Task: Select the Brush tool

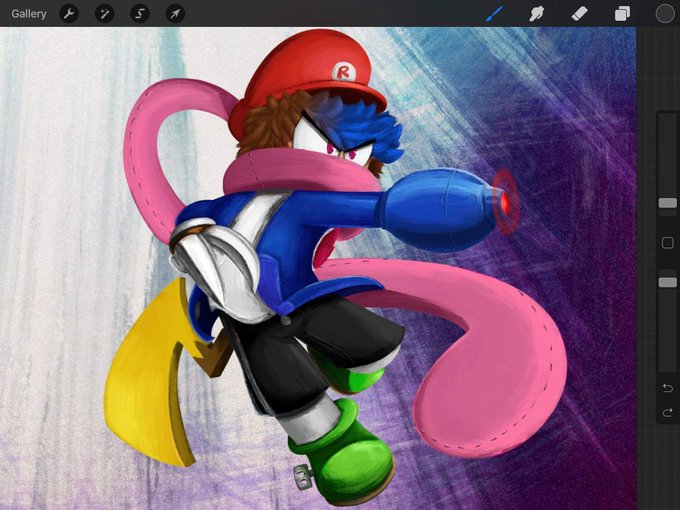Action: click(x=494, y=14)
